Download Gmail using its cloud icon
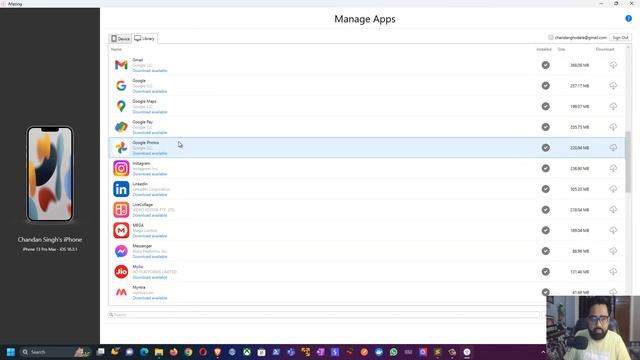The width and height of the screenshot is (640, 360). coord(613,65)
